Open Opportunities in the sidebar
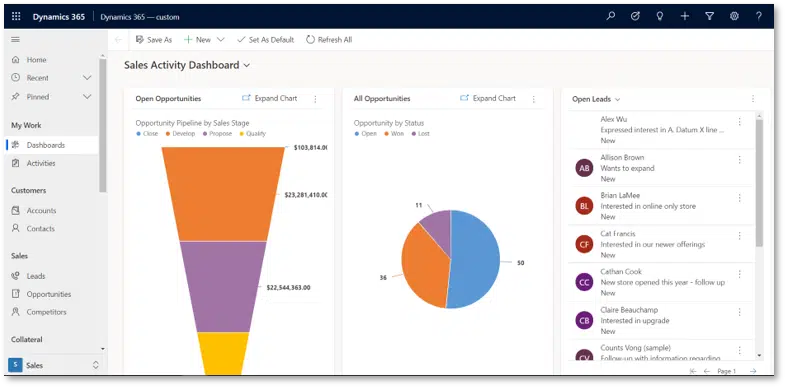 tap(49, 294)
